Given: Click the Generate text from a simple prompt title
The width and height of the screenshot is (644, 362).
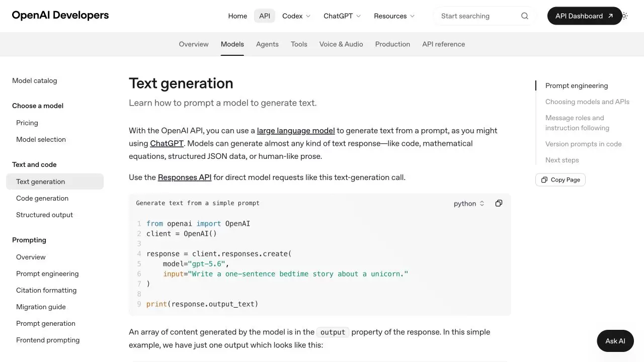Looking at the screenshot, I should pos(198,203).
